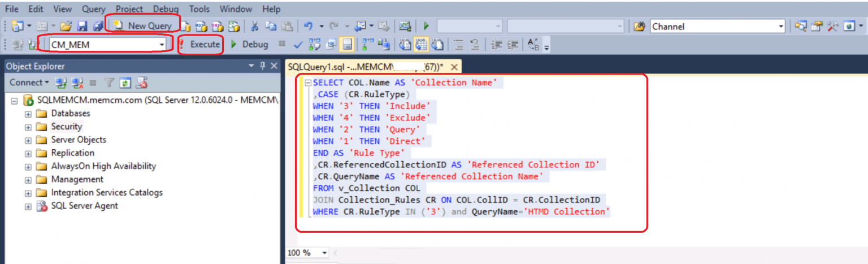Open the Query menu
The image size is (868, 264).
click(x=93, y=9)
